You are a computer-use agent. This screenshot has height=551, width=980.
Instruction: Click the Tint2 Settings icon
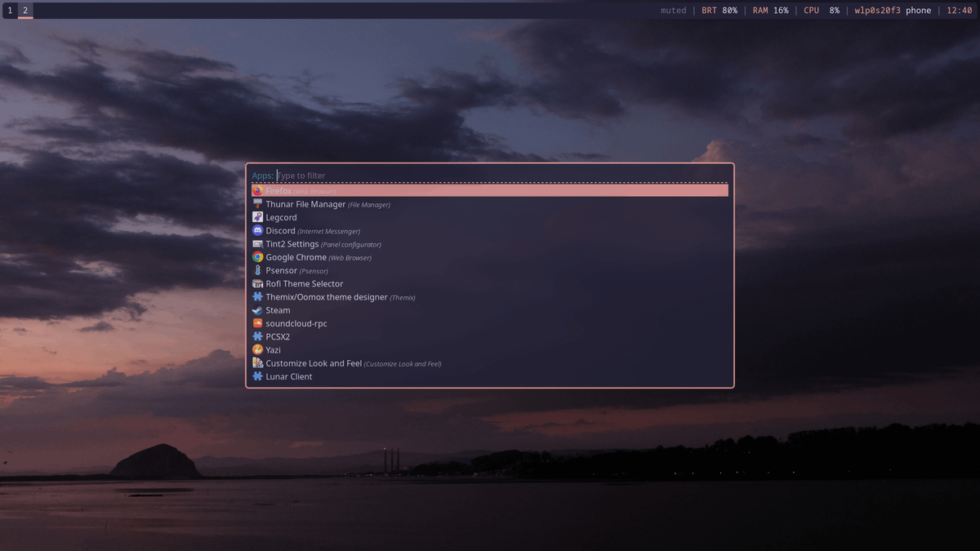pos(257,244)
